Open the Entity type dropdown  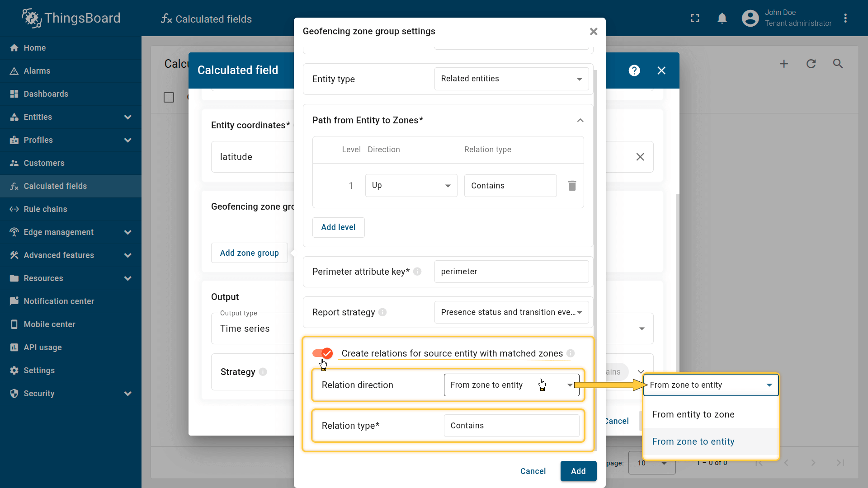(x=511, y=79)
